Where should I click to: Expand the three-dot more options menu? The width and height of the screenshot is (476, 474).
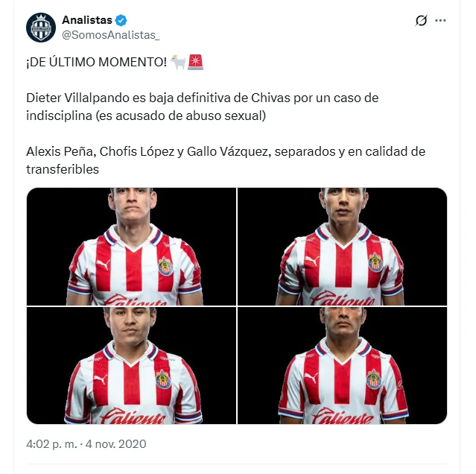coord(440,21)
